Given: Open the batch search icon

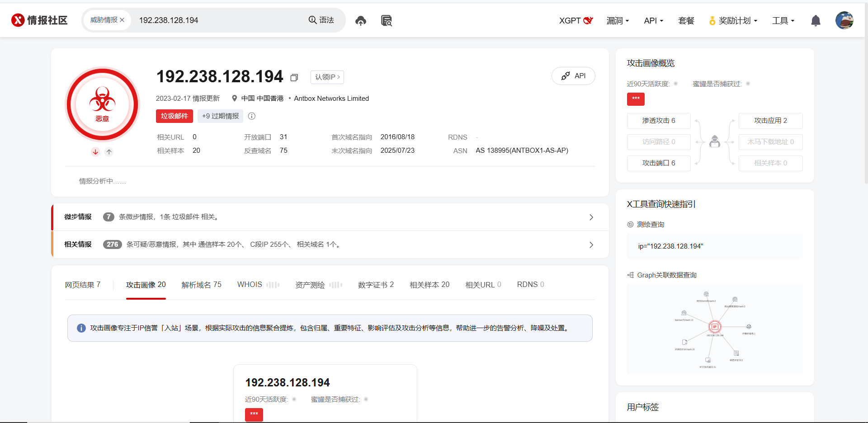Looking at the screenshot, I should pos(386,21).
